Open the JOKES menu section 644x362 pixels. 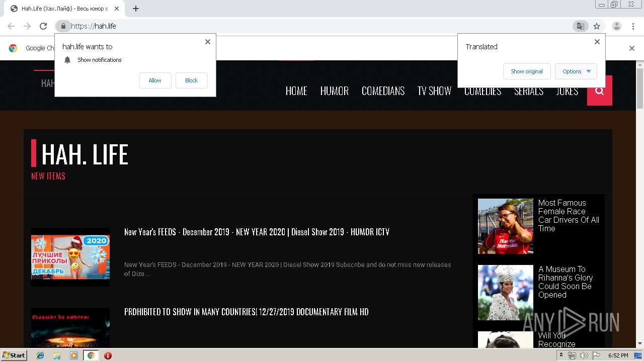[x=567, y=91]
